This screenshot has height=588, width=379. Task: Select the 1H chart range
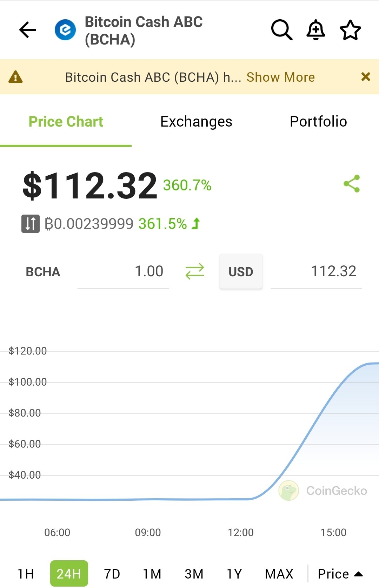pos(26,574)
